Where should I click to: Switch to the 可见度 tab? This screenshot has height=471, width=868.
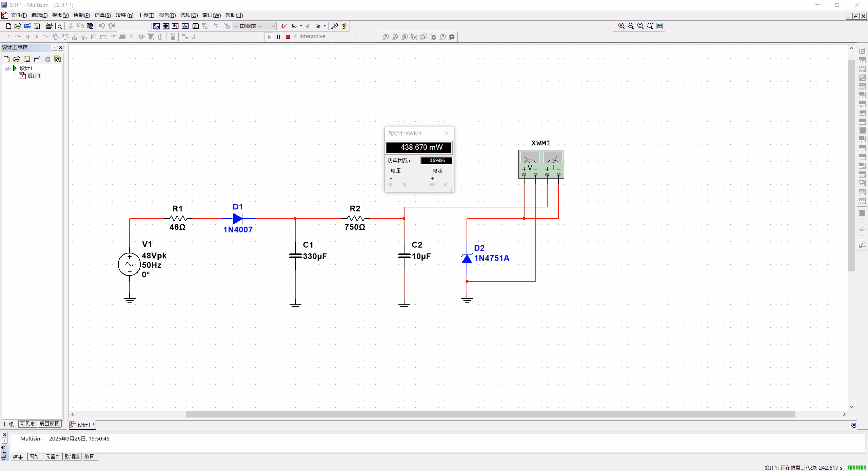(27, 424)
